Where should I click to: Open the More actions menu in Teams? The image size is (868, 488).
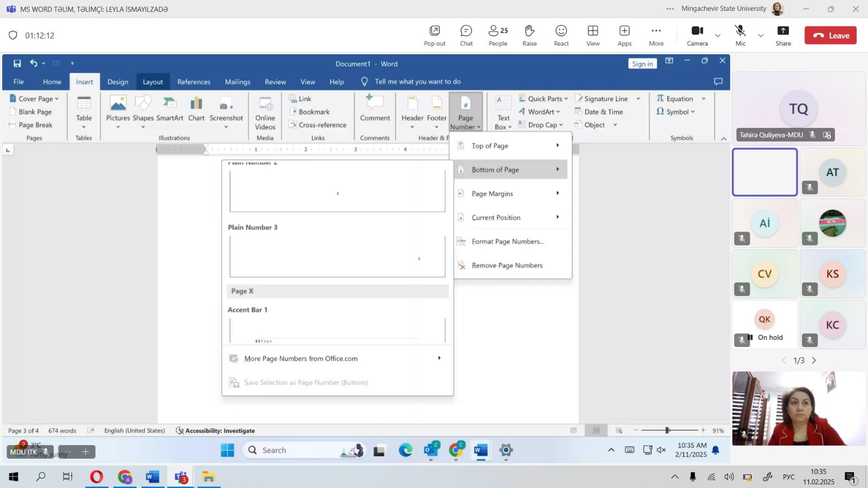(x=656, y=36)
